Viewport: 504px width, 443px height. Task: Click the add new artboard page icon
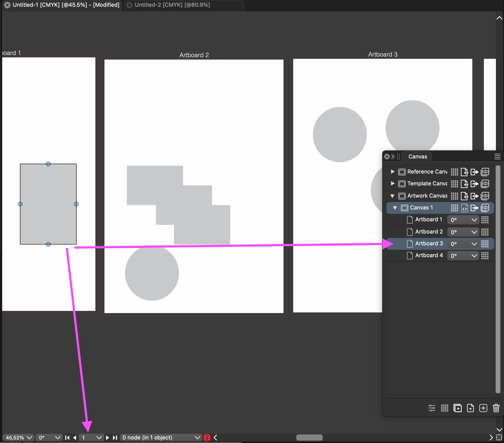point(470,408)
